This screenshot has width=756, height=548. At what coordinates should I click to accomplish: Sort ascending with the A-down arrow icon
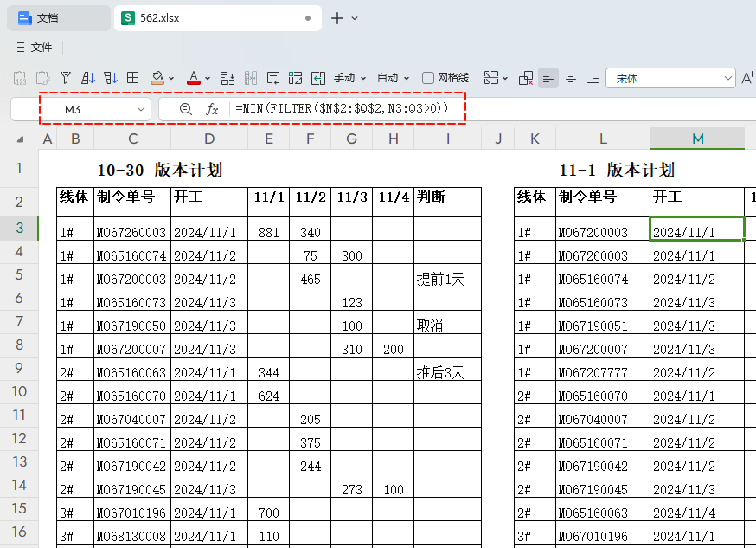tap(88, 78)
